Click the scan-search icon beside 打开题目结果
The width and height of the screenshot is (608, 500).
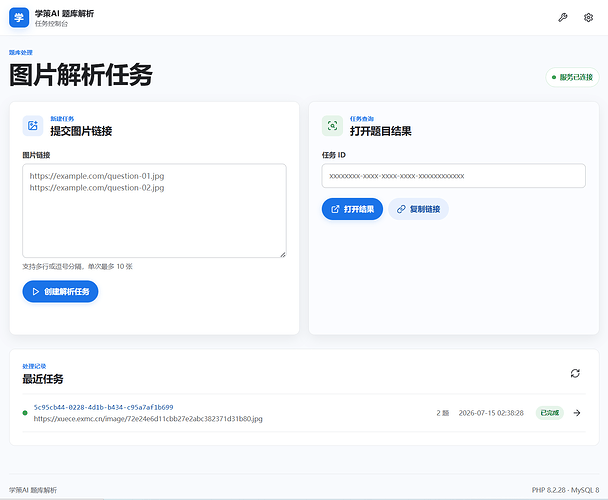click(332, 126)
